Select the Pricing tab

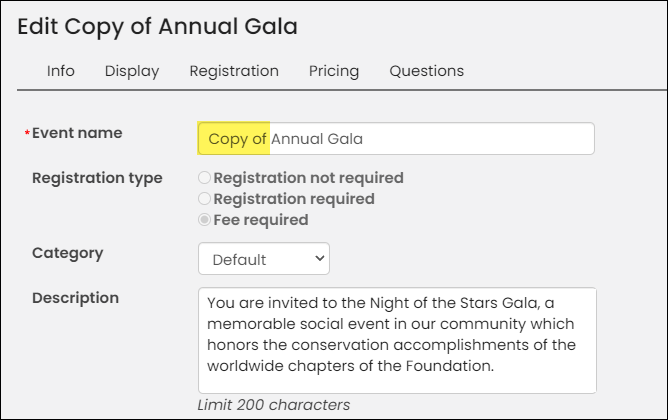point(334,71)
